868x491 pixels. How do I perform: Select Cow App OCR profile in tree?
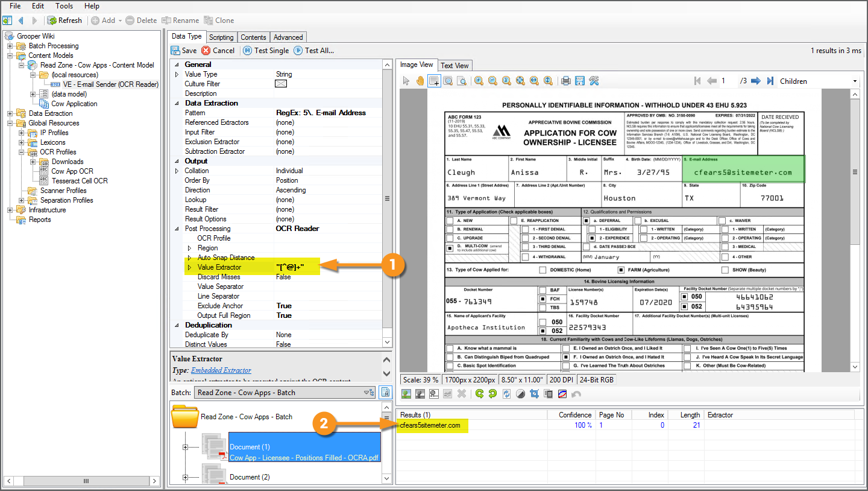click(x=72, y=171)
